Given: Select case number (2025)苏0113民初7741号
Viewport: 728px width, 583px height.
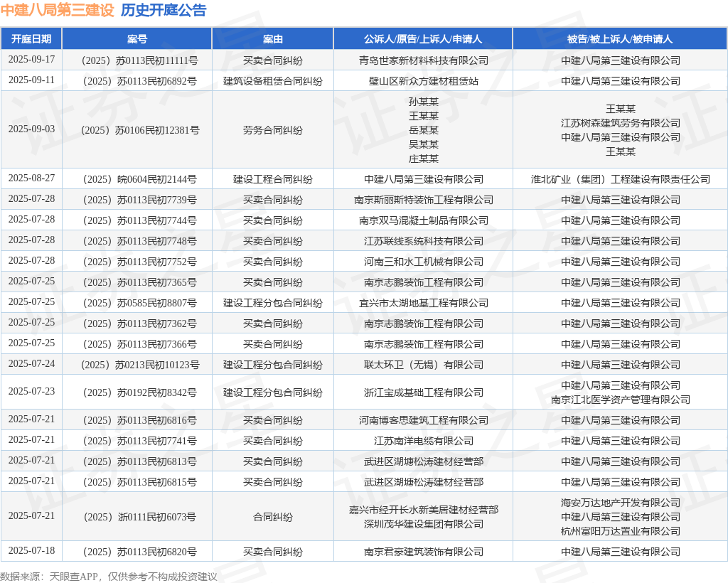Looking at the screenshot, I should point(139,441).
